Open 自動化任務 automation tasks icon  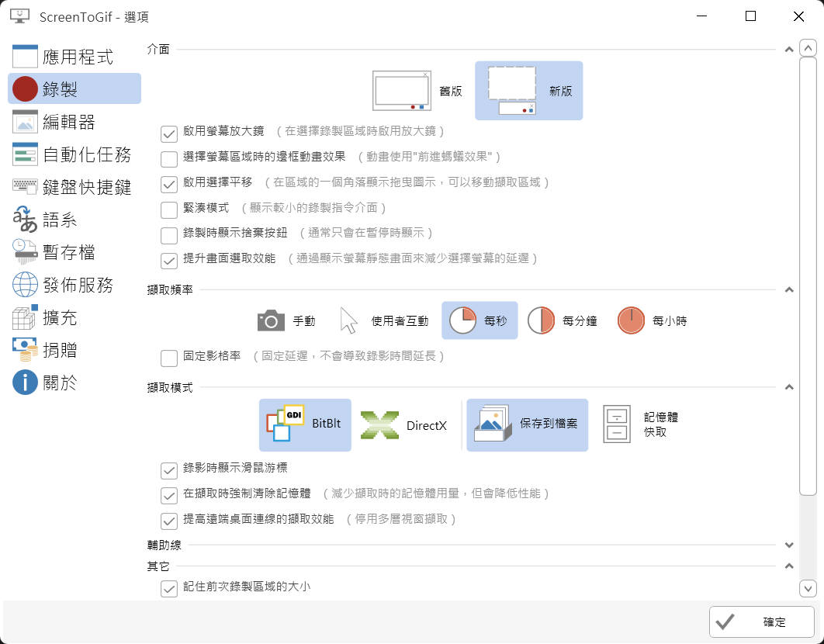click(25, 154)
